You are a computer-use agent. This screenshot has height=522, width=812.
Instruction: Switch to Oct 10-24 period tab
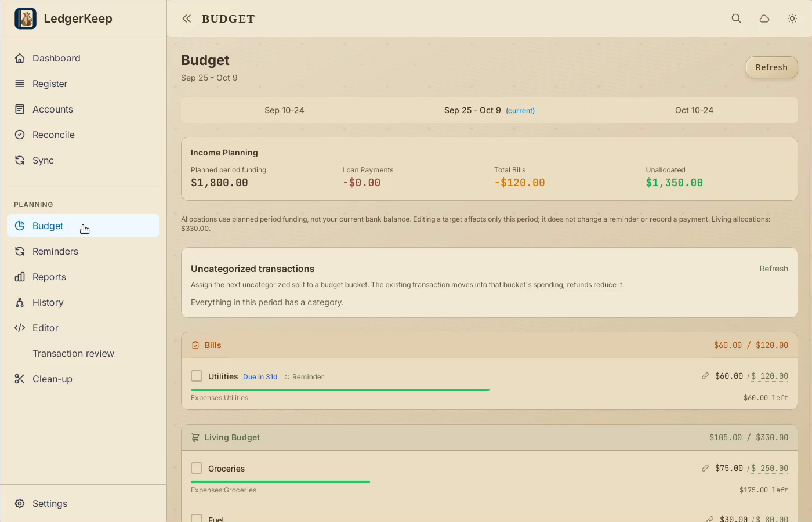click(694, 110)
